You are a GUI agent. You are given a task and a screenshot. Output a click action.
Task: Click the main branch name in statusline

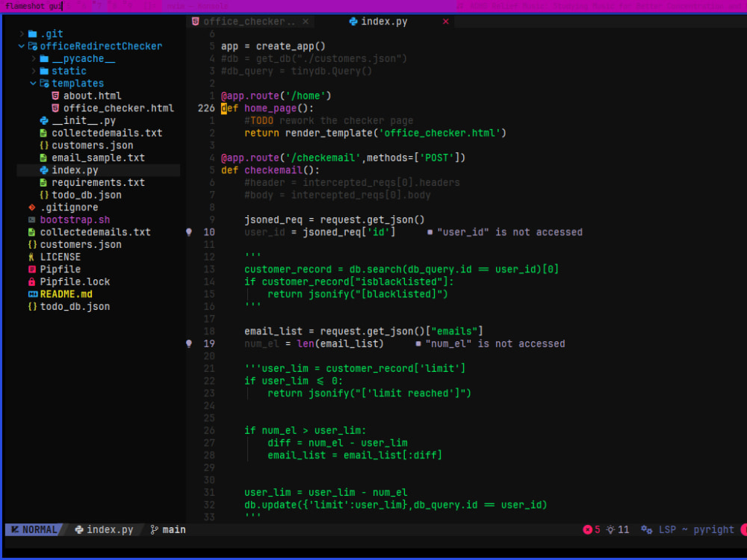174,529
